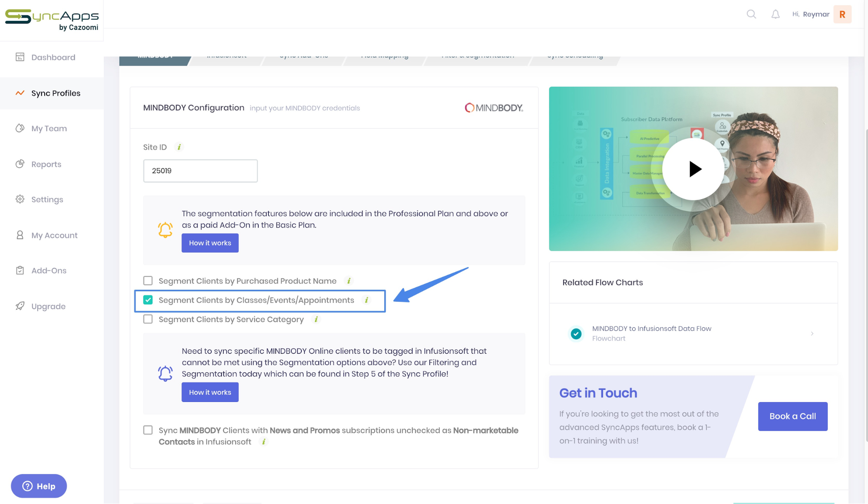
Task: Enable Segment Clients by Service Category
Action: [148, 319]
